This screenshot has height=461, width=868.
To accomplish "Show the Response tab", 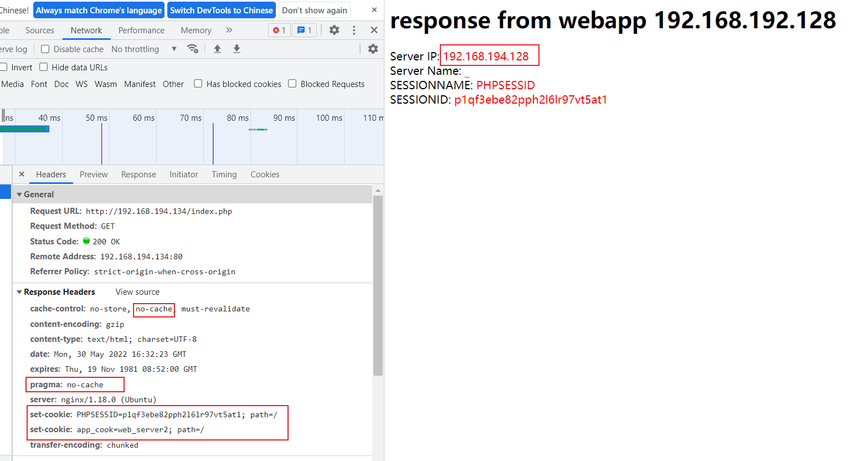I will click(138, 174).
